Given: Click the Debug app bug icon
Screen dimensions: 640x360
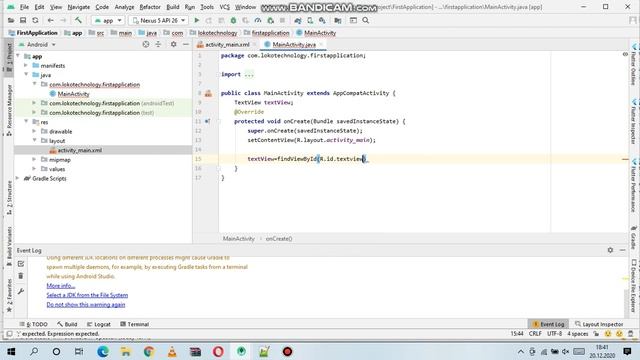Looking at the screenshot, I should click(233, 20).
